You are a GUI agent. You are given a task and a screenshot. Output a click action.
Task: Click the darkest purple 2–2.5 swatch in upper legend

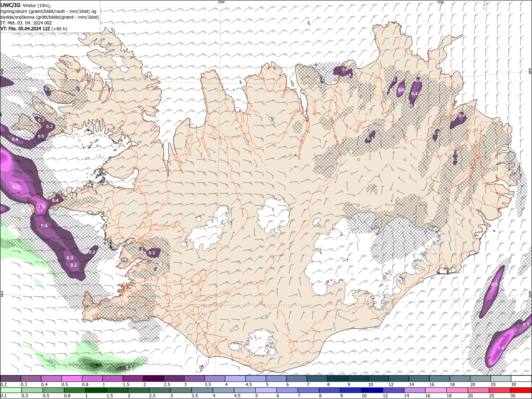[153, 379]
